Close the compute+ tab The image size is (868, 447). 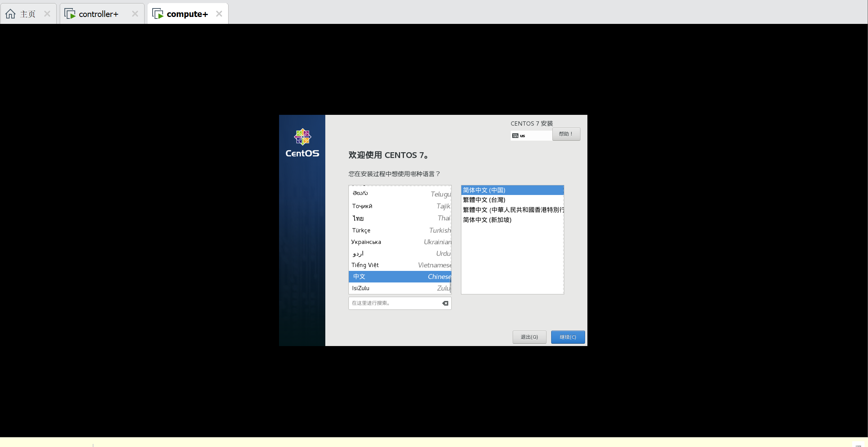click(x=219, y=14)
